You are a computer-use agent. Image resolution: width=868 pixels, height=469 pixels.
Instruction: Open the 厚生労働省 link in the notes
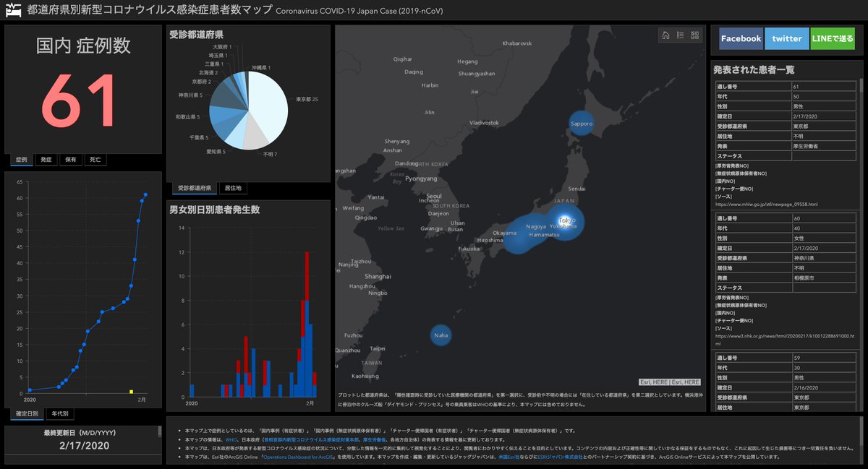point(373,439)
